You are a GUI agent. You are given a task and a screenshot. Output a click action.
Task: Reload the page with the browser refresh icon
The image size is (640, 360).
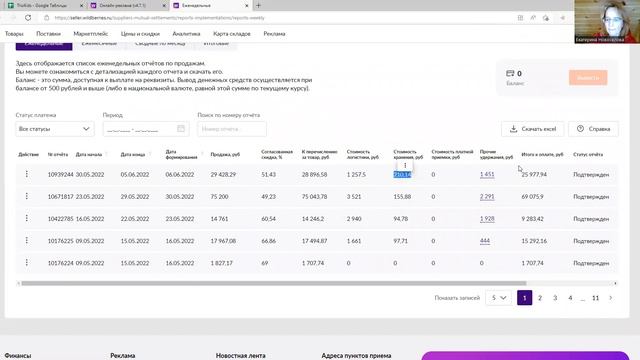[28, 18]
